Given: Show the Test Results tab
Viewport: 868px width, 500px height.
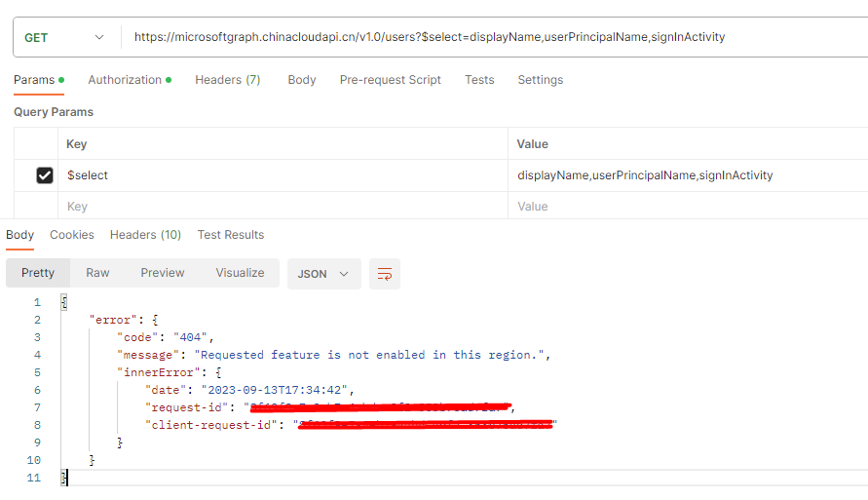Looking at the screenshot, I should pyautogui.click(x=231, y=235).
